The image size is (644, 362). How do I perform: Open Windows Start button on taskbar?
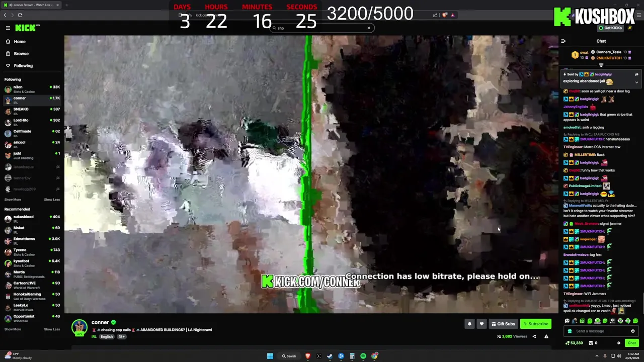click(x=270, y=356)
